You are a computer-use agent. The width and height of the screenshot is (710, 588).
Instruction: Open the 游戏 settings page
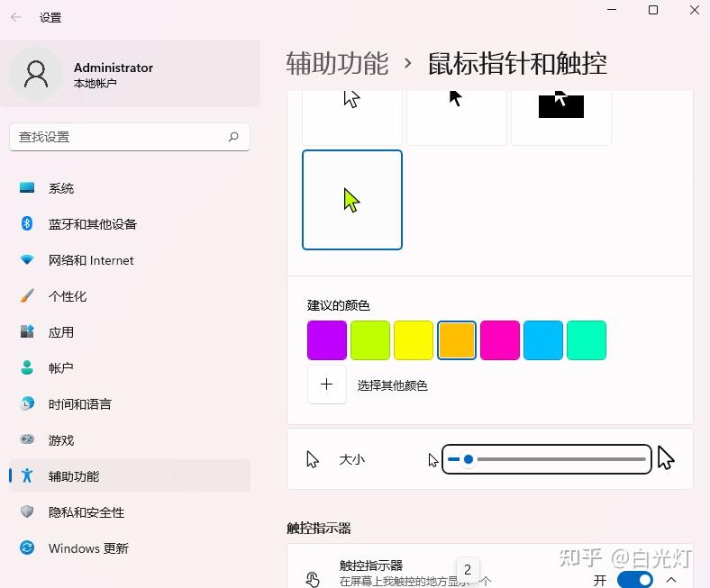pos(60,440)
